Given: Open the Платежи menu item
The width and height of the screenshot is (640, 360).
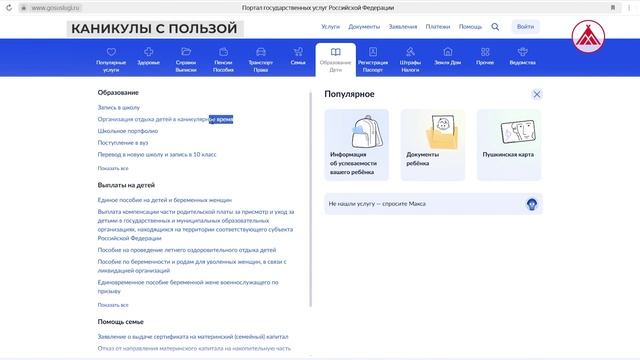Looking at the screenshot, I should pyautogui.click(x=438, y=27).
